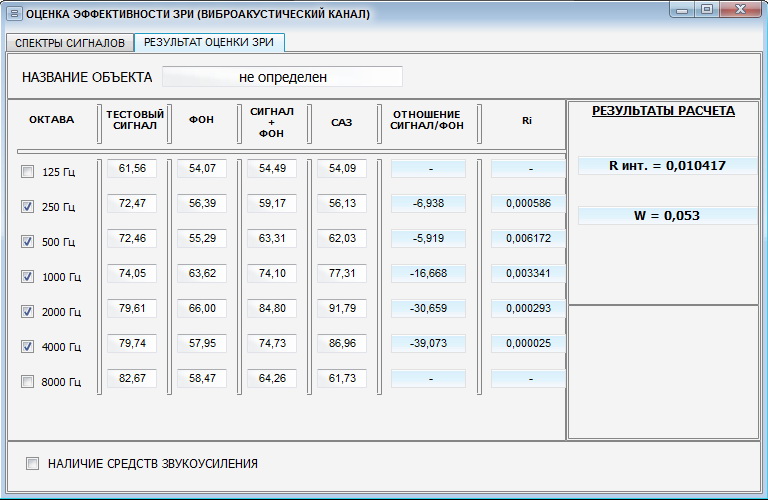This screenshot has height=500, width=768.
Task: Uncheck the 2000 Гц octave checkbox
Action: (28, 312)
